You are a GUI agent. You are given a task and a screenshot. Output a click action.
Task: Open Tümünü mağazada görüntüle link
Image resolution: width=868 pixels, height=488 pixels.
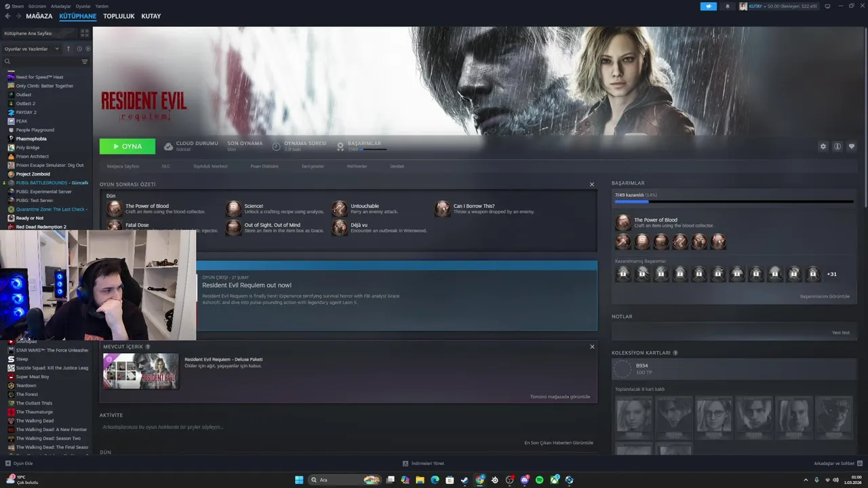(560, 396)
